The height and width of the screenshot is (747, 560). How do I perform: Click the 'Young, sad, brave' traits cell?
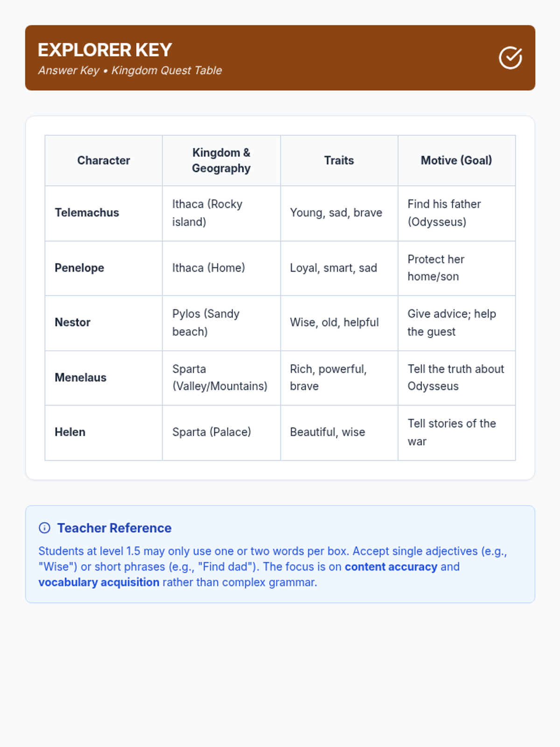336,213
